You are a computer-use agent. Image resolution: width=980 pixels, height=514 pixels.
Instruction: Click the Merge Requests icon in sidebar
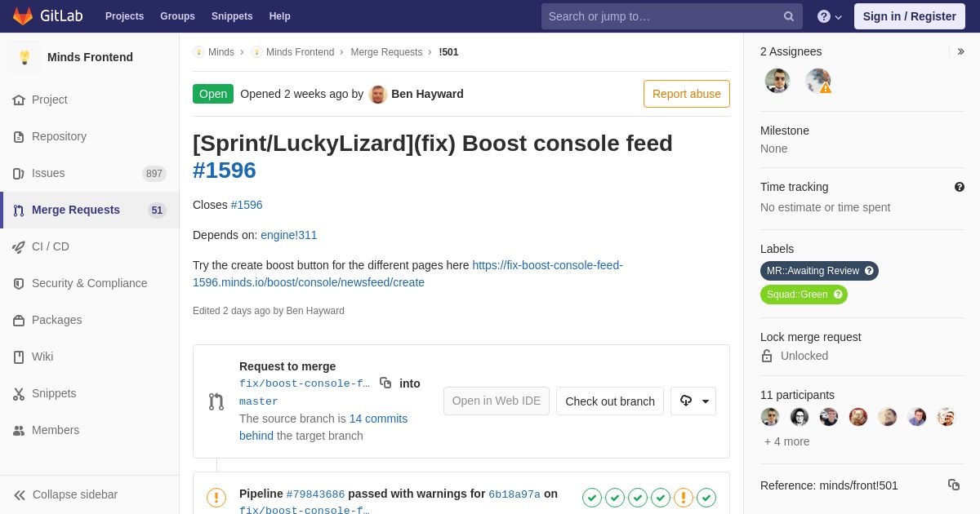tap(19, 210)
